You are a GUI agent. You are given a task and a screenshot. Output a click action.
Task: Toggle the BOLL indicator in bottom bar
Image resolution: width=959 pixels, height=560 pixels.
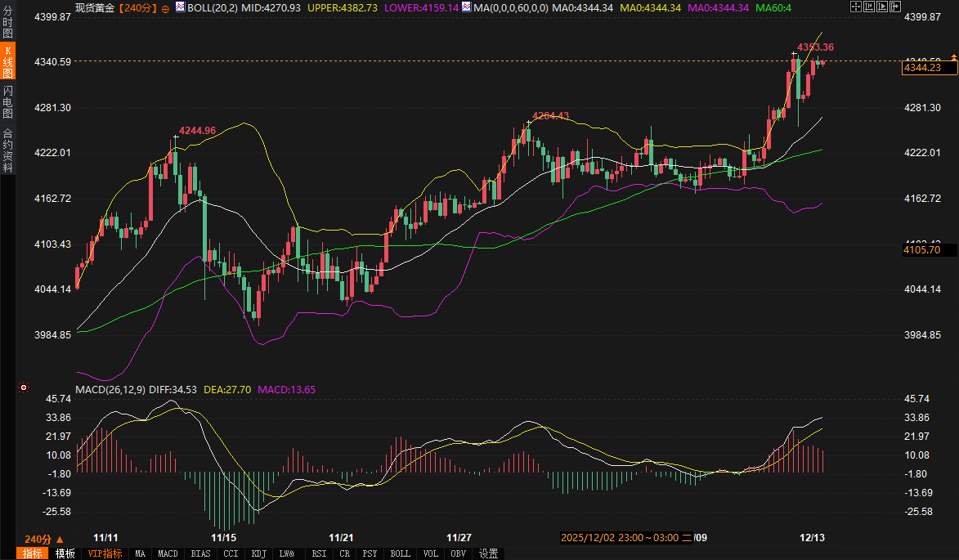401,553
